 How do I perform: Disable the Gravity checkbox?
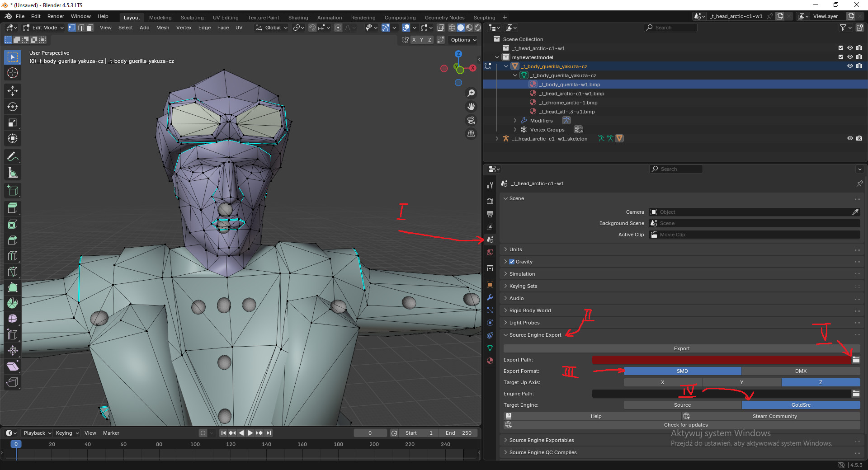click(x=512, y=261)
